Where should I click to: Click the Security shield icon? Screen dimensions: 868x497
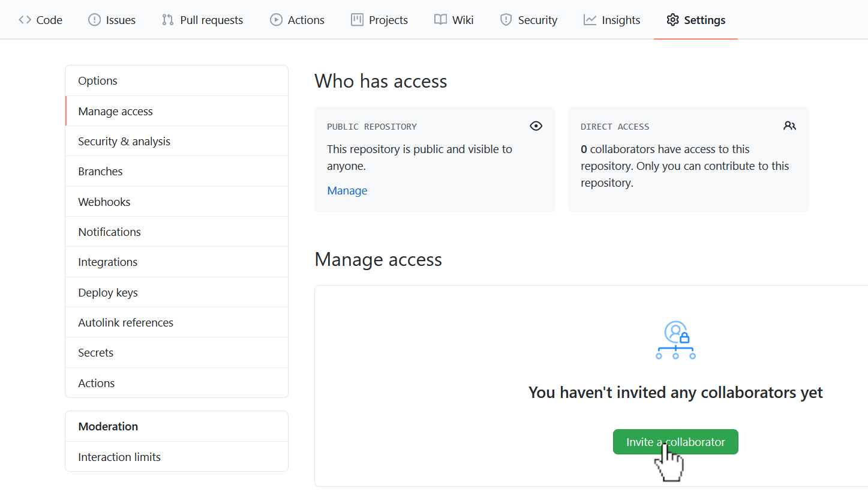click(x=506, y=20)
